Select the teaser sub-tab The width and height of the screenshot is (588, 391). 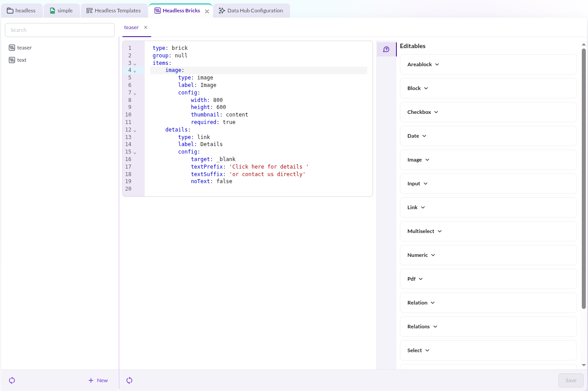click(131, 27)
